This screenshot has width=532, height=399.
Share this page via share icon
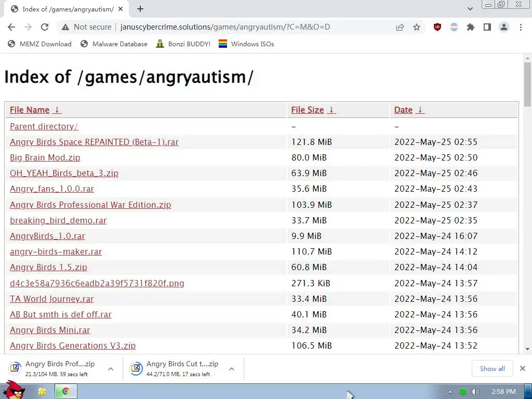point(400,27)
